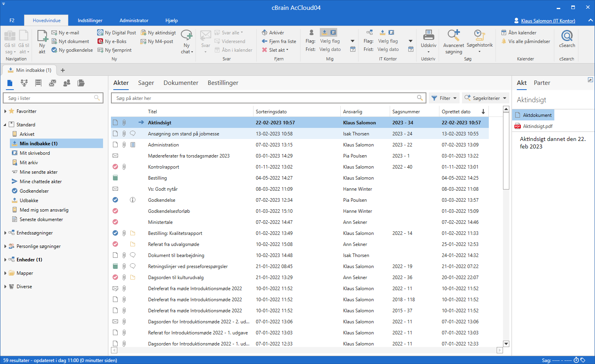
Task: Switch to the Indstillinger ribbon tab
Action: coord(90,21)
